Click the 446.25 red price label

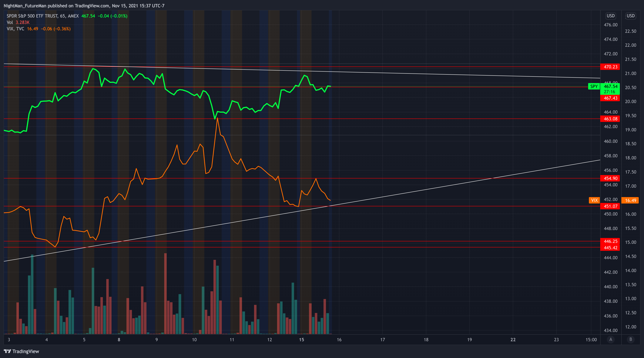pyautogui.click(x=610, y=241)
